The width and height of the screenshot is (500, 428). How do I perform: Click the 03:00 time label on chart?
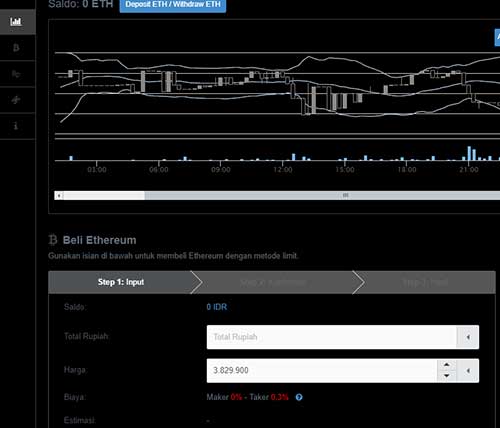[97, 170]
